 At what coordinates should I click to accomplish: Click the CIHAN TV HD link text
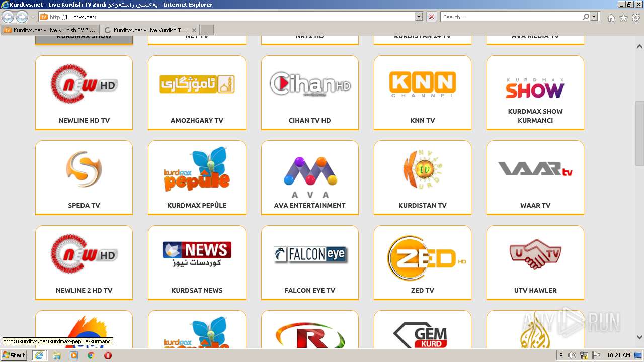[x=310, y=120]
